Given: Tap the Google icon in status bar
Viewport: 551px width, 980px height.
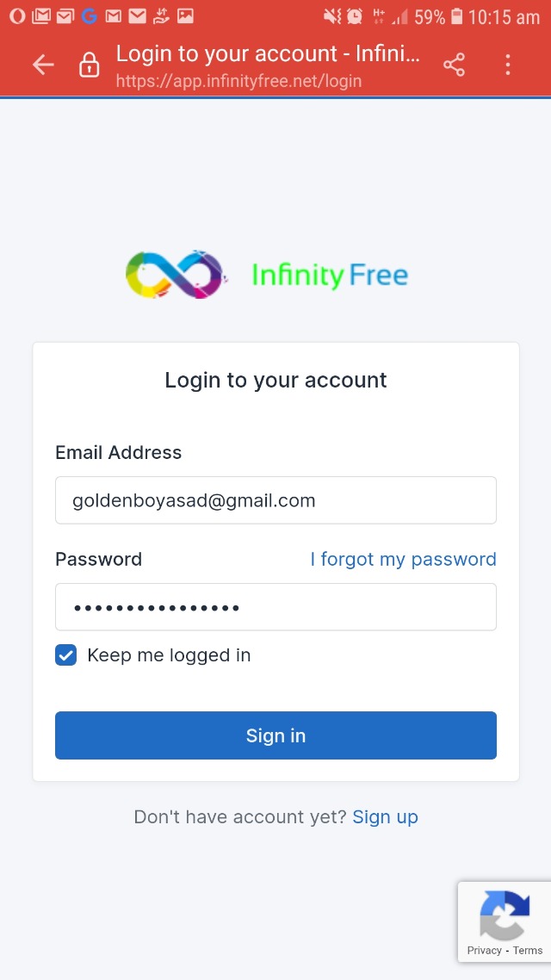Looking at the screenshot, I should click(x=90, y=16).
